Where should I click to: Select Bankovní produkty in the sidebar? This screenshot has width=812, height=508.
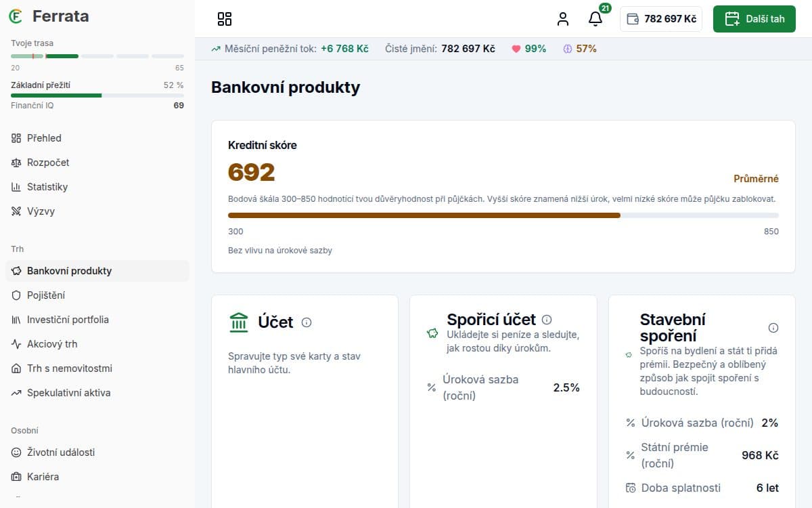[x=97, y=271]
